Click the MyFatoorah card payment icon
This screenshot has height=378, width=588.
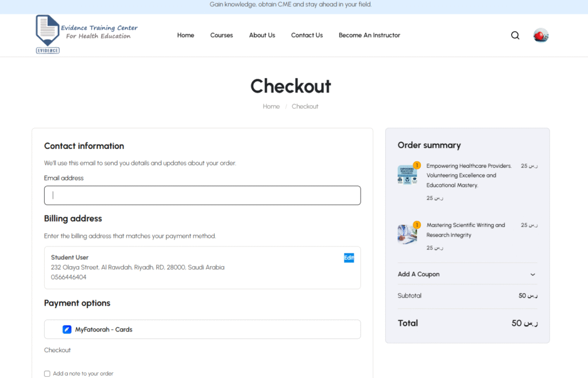pyautogui.click(x=67, y=330)
